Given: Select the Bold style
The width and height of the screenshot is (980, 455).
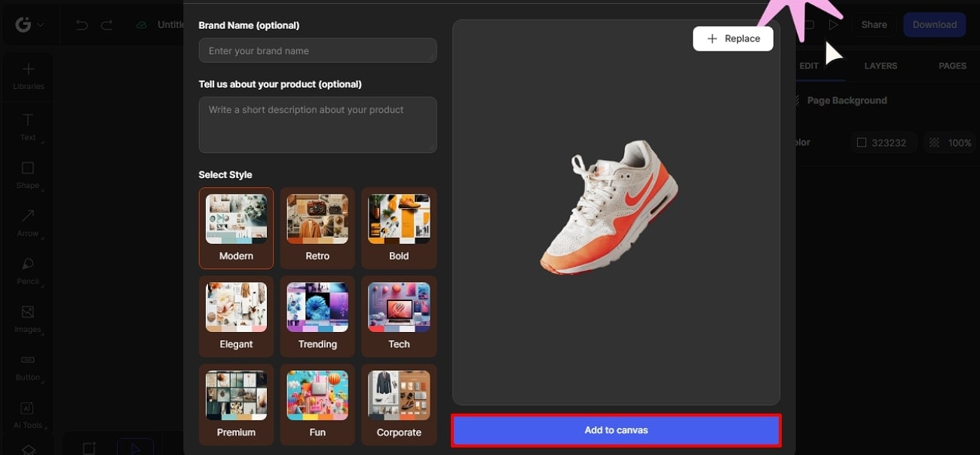Looking at the screenshot, I should [399, 228].
